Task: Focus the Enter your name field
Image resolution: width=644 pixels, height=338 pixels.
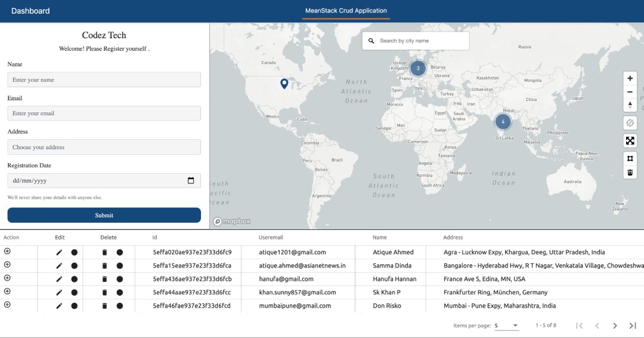Action: (x=104, y=80)
